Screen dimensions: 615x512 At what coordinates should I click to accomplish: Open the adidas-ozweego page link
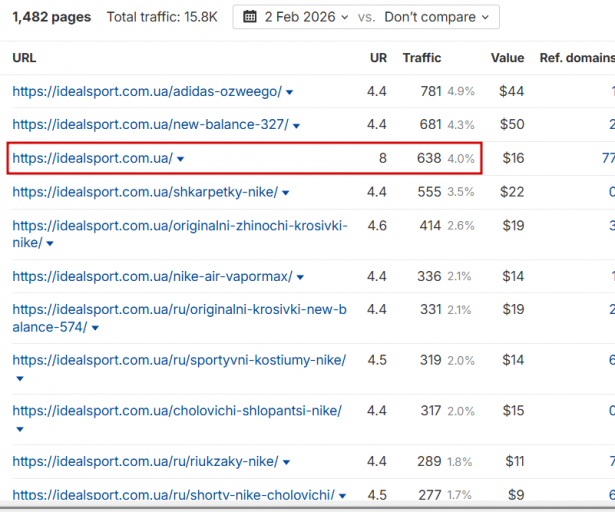[147, 91]
